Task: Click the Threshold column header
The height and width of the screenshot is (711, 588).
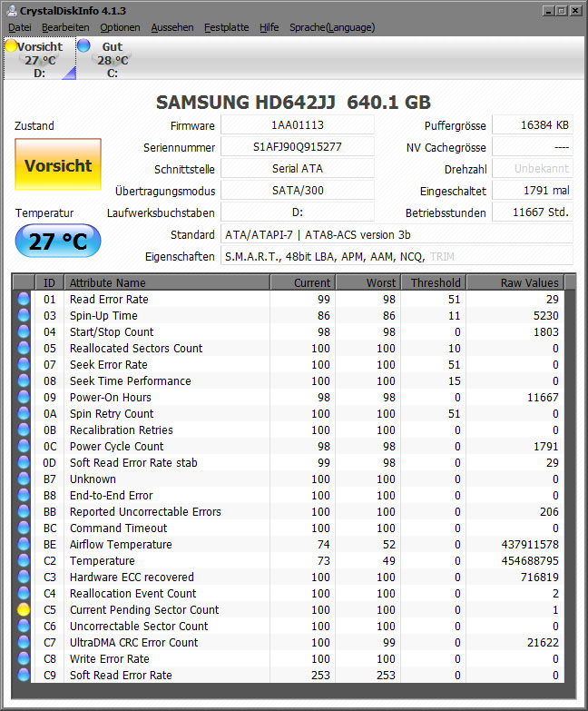Action: (434, 282)
